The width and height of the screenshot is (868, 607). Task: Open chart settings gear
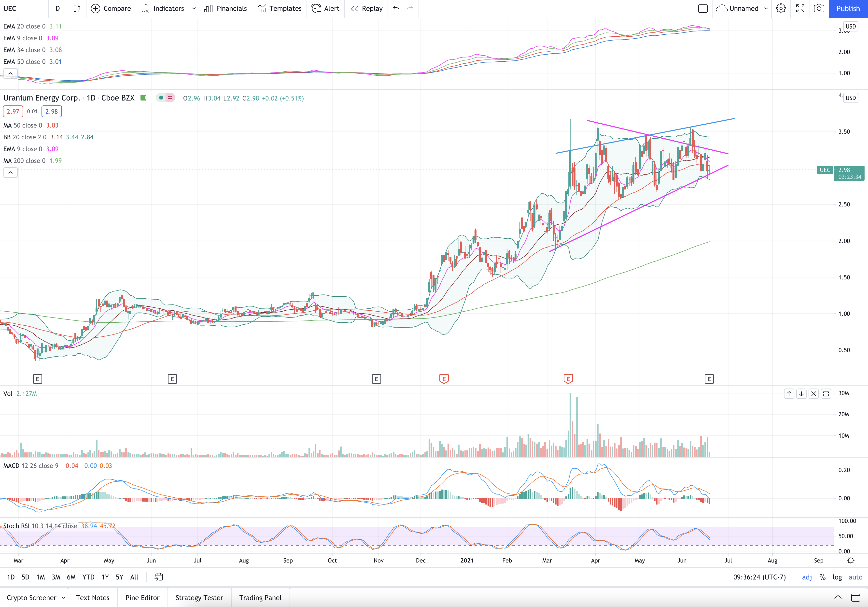(x=781, y=8)
